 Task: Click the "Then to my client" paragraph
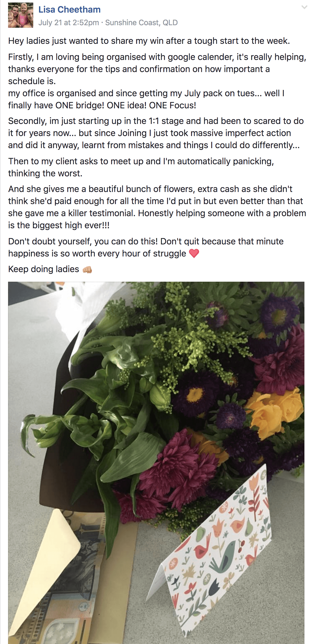pyautogui.click(x=141, y=167)
